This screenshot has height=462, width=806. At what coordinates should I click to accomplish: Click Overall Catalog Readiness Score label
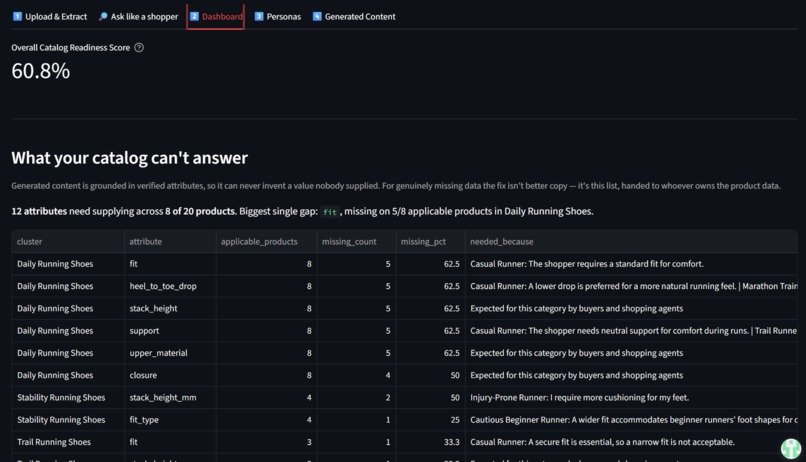click(x=70, y=48)
